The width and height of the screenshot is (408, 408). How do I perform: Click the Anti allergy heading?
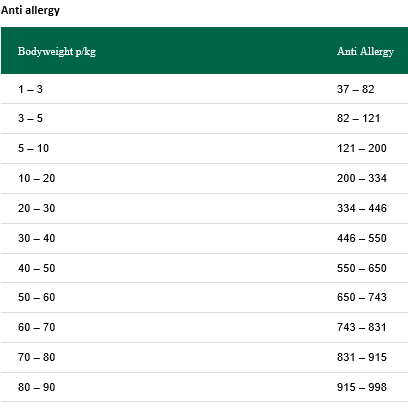tap(30, 10)
